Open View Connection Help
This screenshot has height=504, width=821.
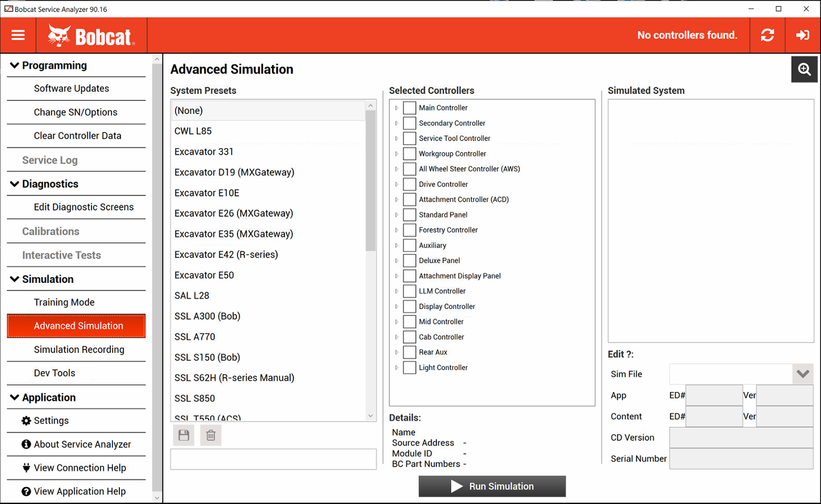(x=76, y=468)
